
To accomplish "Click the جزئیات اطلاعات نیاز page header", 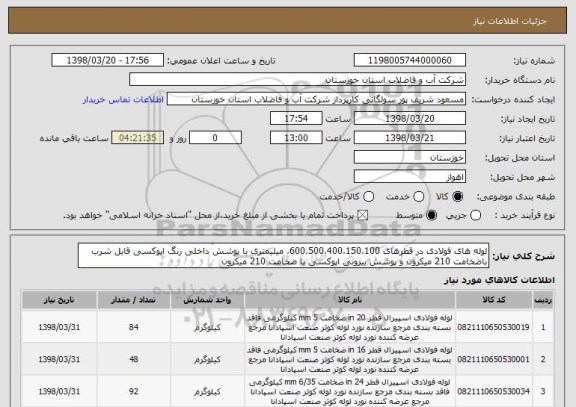I will (510, 21).
